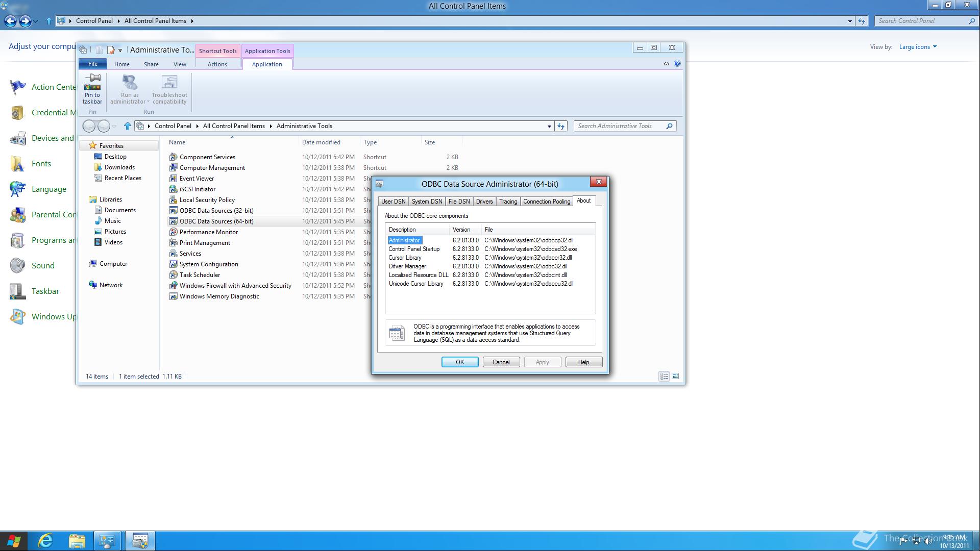This screenshot has height=551, width=980.
Task: Switch to Connection Pooling tab
Action: (547, 202)
